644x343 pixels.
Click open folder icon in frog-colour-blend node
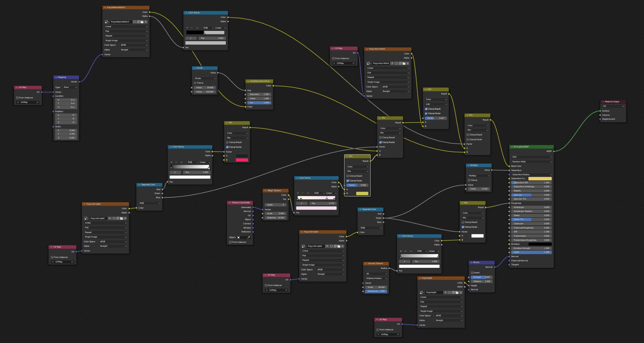pyautogui.click(x=404, y=63)
